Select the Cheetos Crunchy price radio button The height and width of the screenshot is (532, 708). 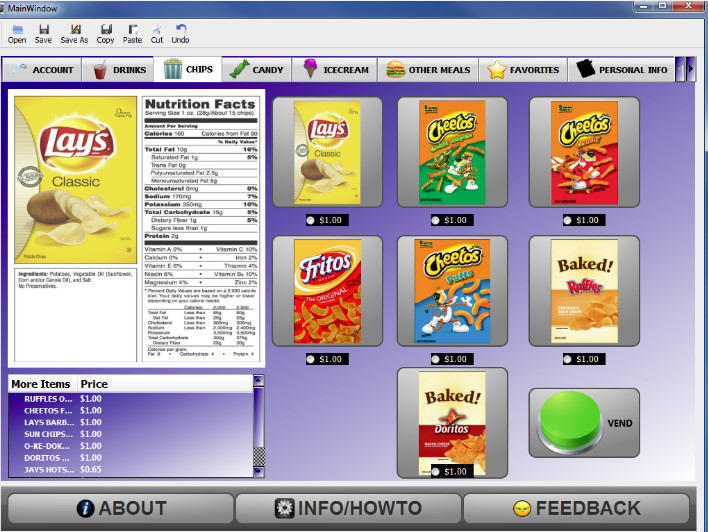coord(568,220)
